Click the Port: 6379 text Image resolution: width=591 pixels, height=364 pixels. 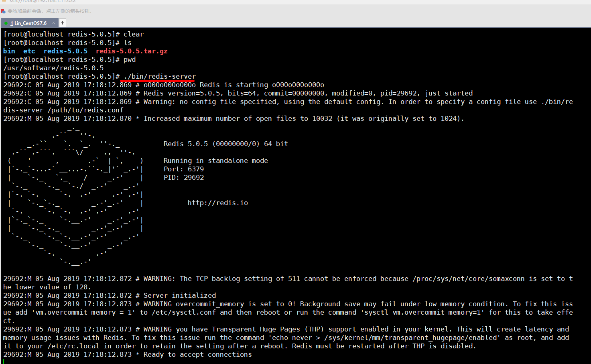tap(184, 169)
